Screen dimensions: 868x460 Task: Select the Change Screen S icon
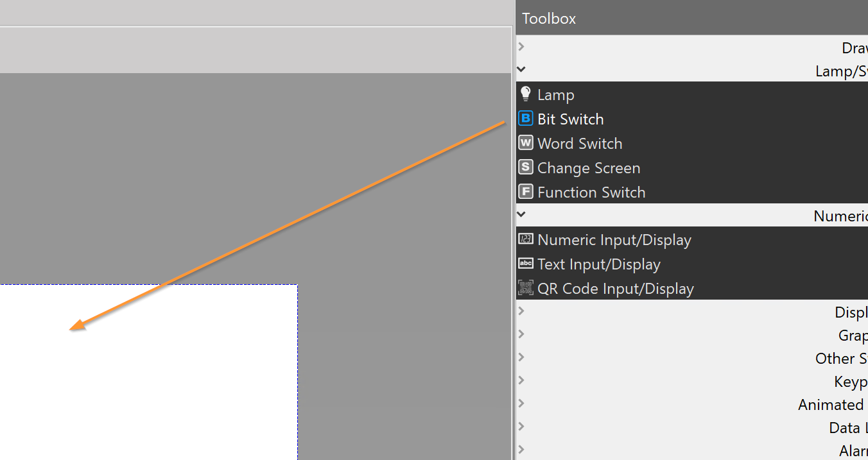coord(526,167)
